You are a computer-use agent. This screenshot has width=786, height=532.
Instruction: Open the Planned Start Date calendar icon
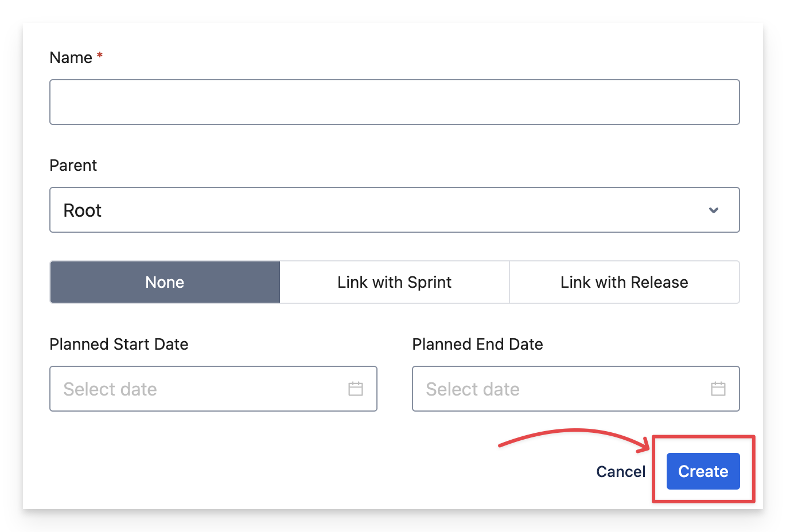[356, 389]
